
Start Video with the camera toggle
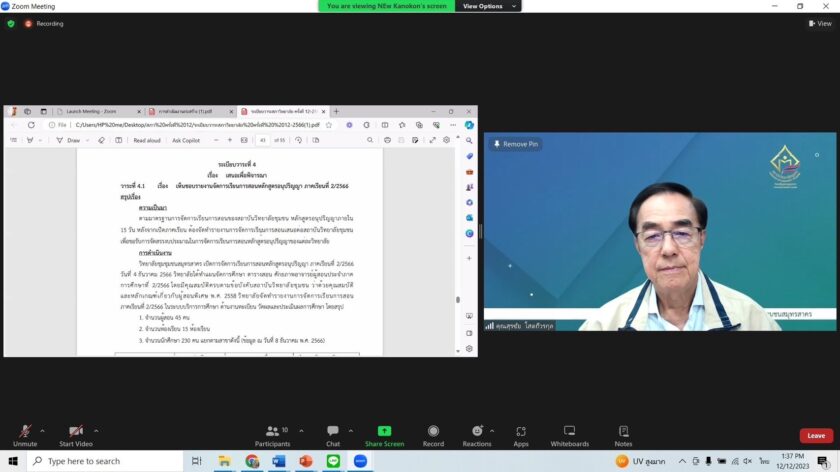tap(75, 434)
